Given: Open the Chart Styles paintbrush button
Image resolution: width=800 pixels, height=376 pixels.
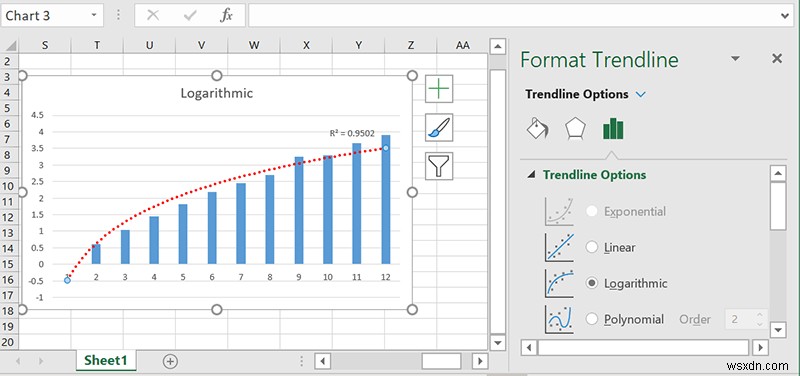Looking at the screenshot, I should point(439,128).
